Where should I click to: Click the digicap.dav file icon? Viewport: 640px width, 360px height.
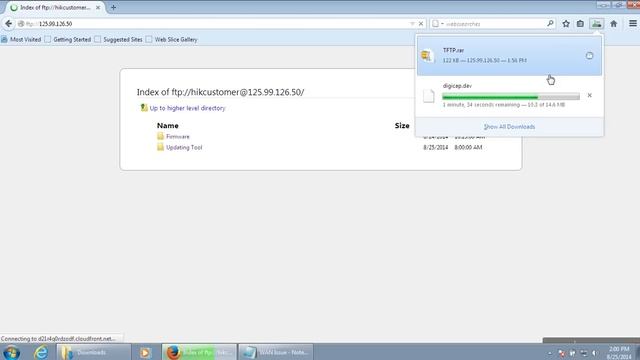tap(429, 96)
